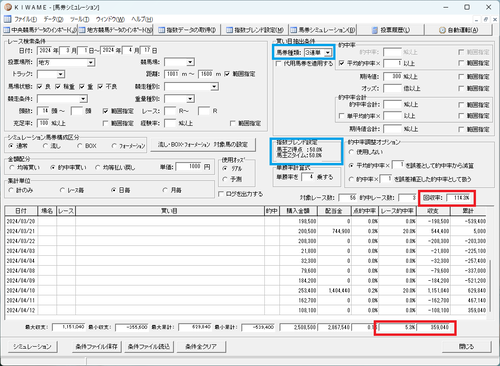The width and height of the screenshot is (500, 366).
Task: Toggle 代用馬券を適用する checkbox
Action: (279, 63)
